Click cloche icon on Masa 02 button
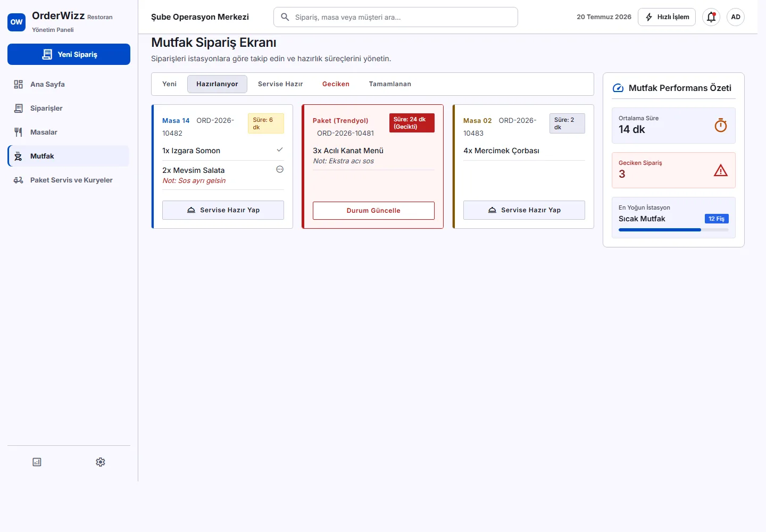This screenshot has width=766, height=532. (492, 210)
